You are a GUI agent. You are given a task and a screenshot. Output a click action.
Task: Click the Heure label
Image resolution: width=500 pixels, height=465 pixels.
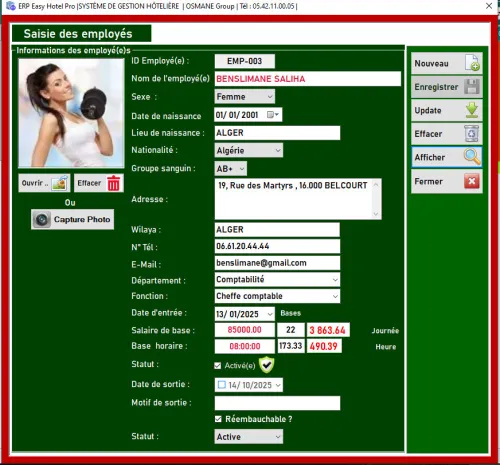point(386,347)
